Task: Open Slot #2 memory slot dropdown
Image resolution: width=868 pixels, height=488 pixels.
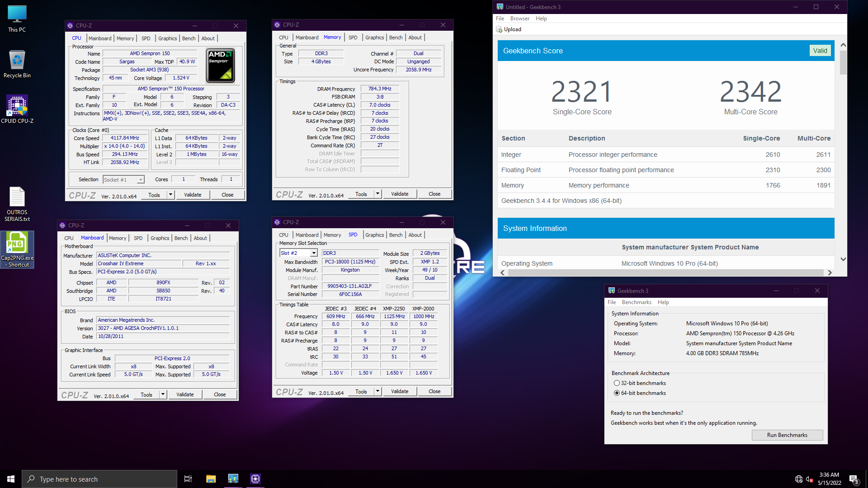Action: tap(299, 253)
